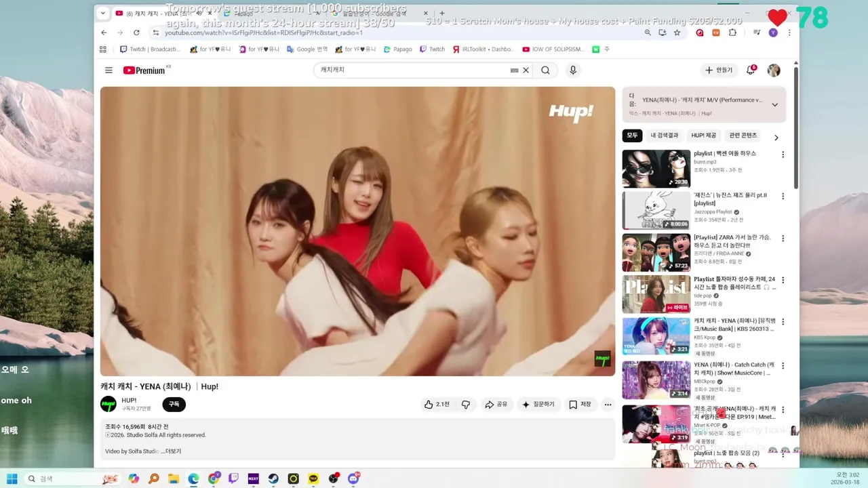868x488 pixels.
Task: Expand the up-next playlist panel chevron
Action: pyautogui.click(x=774, y=105)
